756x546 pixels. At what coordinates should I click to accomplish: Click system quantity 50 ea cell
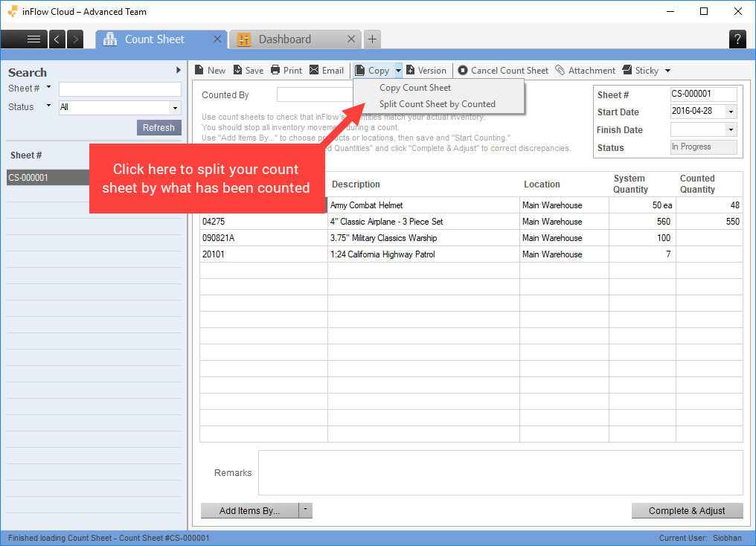[x=642, y=205]
